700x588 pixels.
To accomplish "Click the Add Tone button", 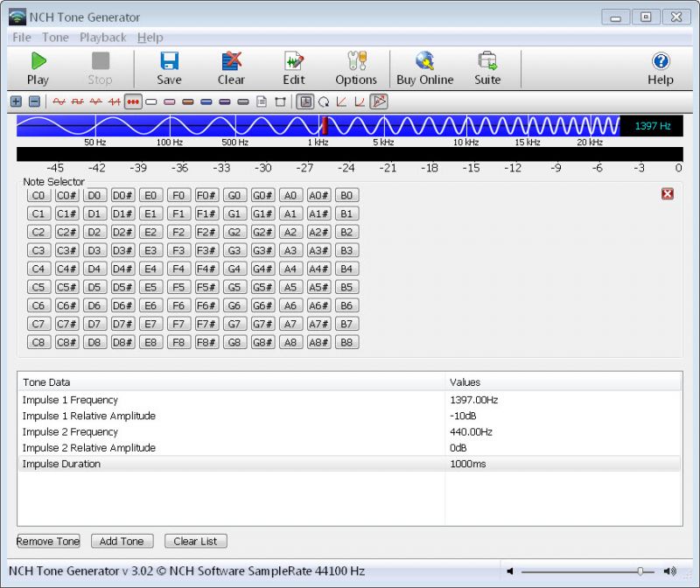I will 122,541.
